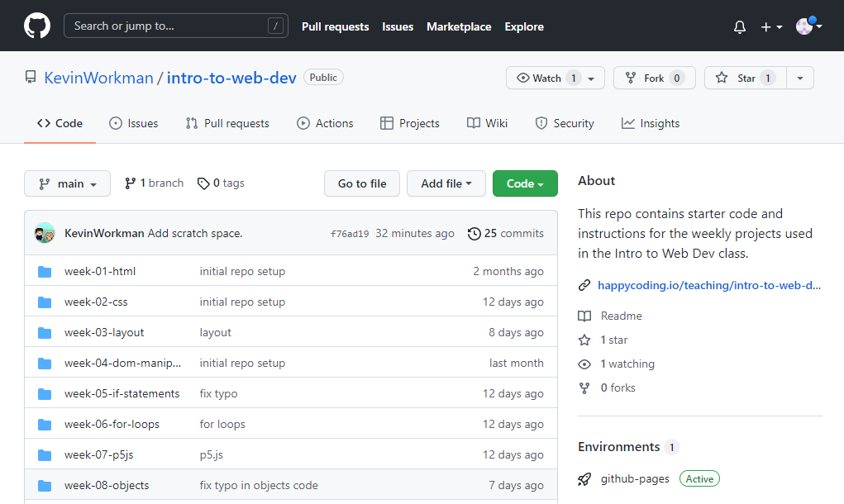Open the Actions tab
Screen dimensions: 844x504
(325, 123)
